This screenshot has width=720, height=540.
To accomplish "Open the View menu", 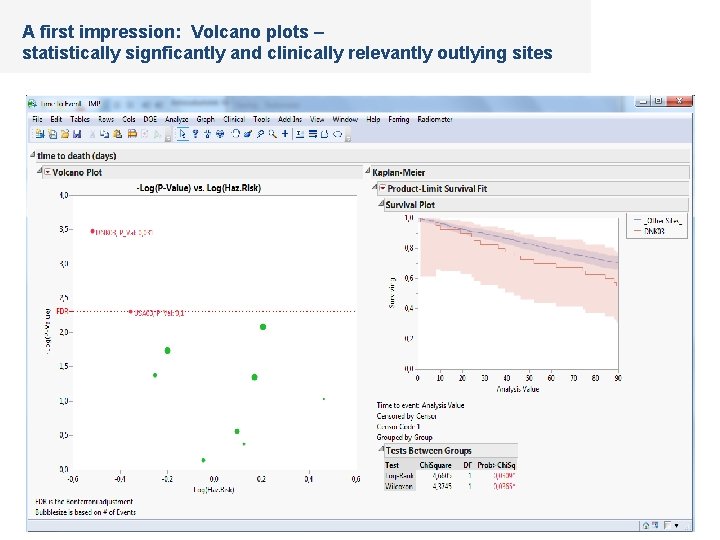I will (x=317, y=119).
